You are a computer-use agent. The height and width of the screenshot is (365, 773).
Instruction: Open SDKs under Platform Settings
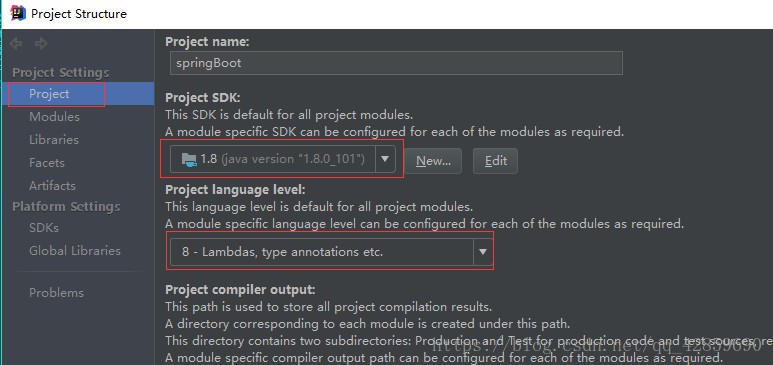[44, 228]
